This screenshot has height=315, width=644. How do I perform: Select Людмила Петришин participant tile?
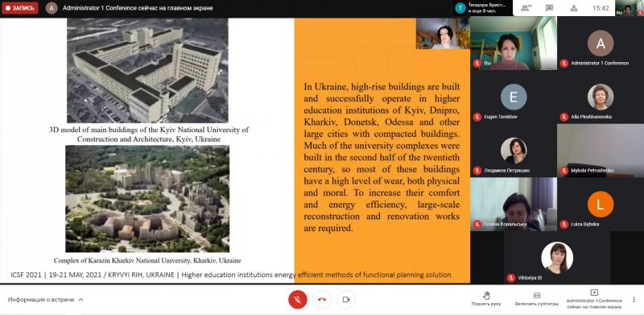514,151
